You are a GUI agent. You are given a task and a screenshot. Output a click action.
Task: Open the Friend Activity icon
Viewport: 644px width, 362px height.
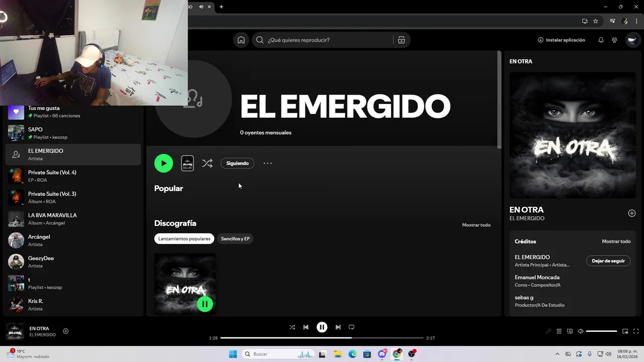tap(614, 40)
